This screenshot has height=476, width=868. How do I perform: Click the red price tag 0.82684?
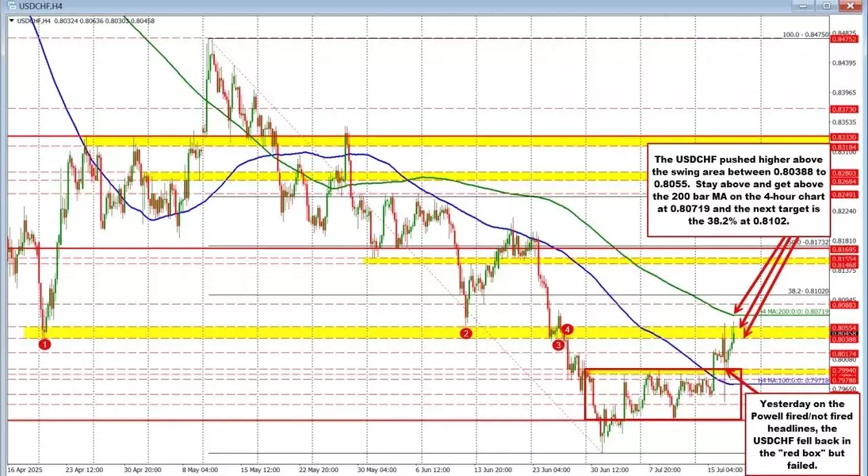click(x=843, y=181)
